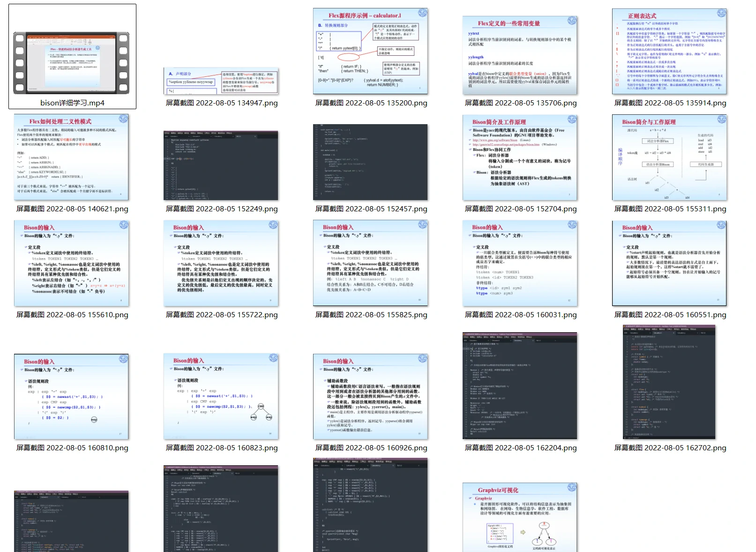Select the thumbnail of 2022-08-05 155610.png

click(x=71, y=263)
